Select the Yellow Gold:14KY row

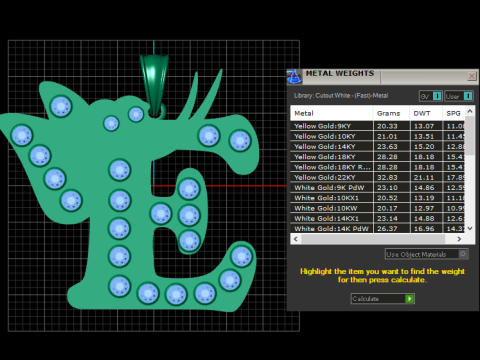[x=378, y=146]
